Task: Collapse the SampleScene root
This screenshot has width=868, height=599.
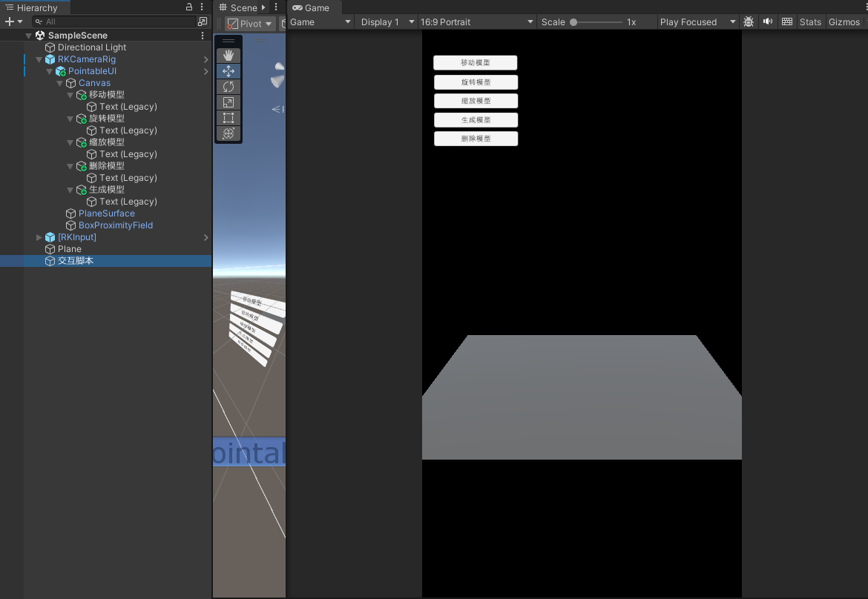Action: (x=28, y=36)
